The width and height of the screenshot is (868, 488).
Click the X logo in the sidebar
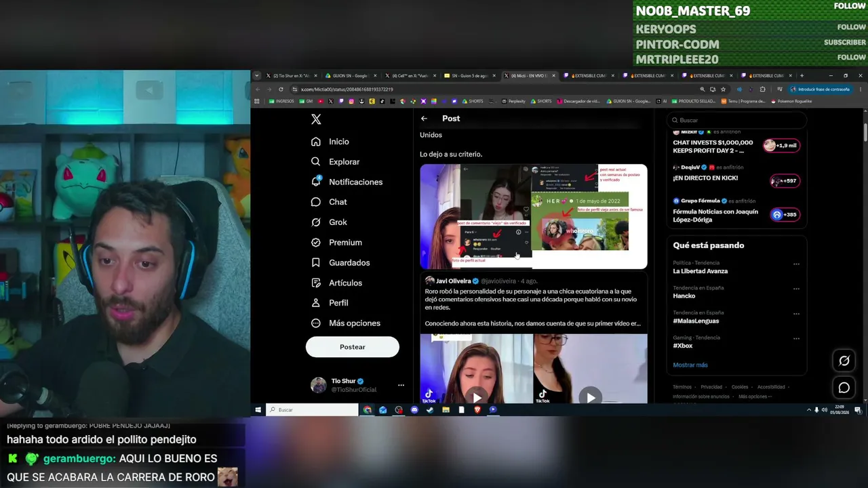tap(316, 119)
